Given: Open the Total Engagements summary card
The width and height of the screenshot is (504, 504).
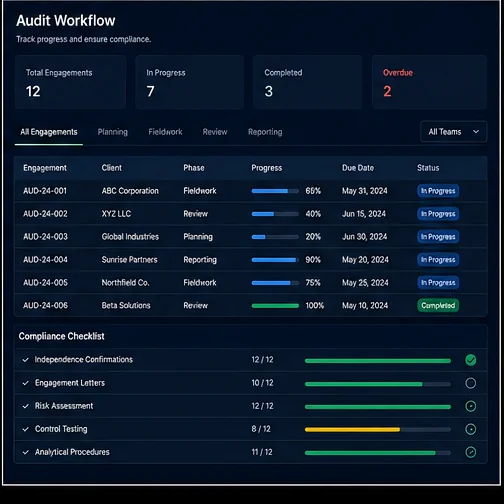Looking at the screenshot, I should 70,82.
